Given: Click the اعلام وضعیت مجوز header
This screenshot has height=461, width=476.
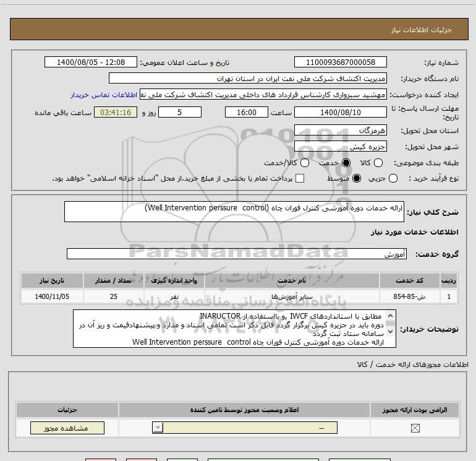Looking at the screenshot, I should pos(244,410).
